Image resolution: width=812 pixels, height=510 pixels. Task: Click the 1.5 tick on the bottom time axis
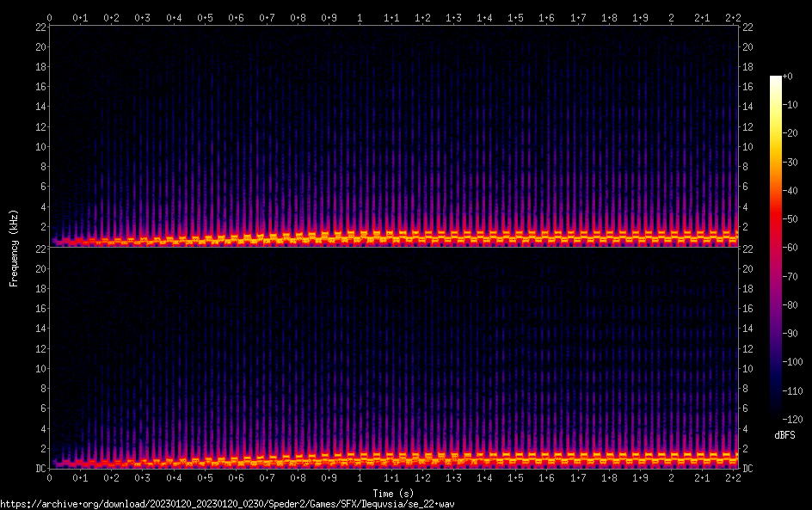click(x=515, y=478)
